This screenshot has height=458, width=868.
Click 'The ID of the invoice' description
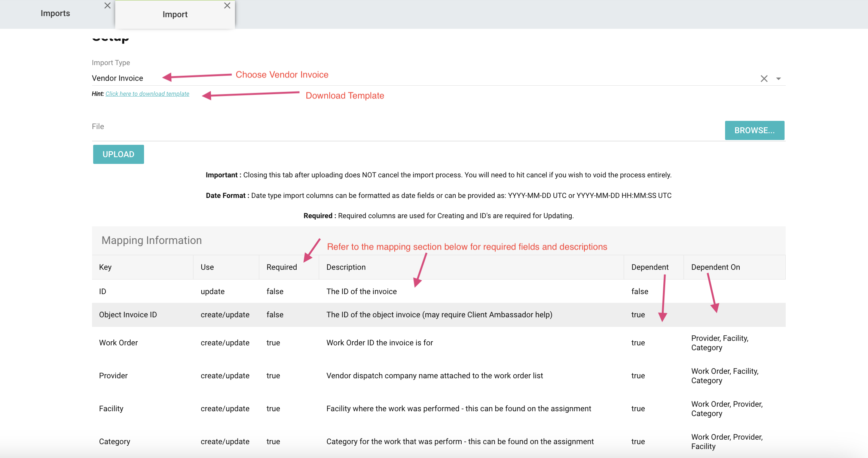pos(361,291)
